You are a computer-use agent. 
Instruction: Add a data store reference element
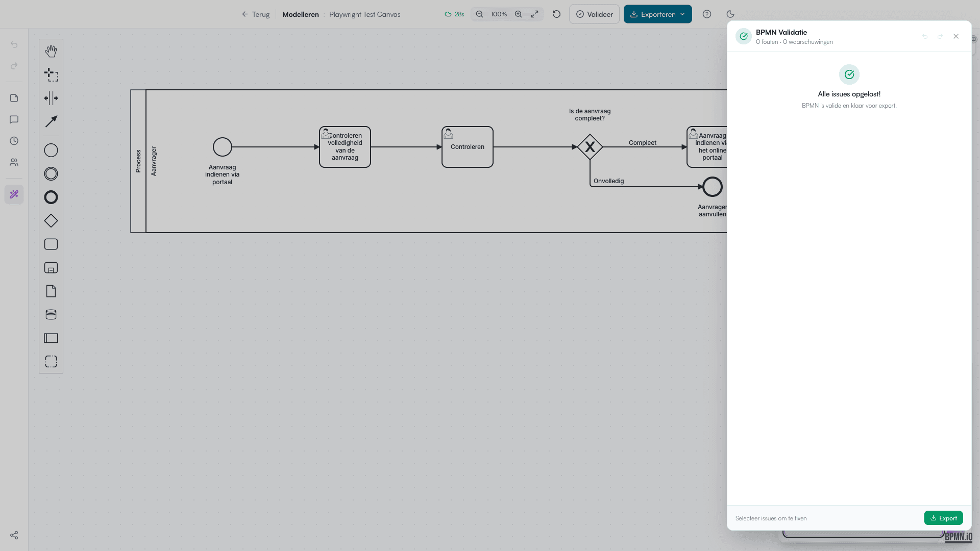pyautogui.click(x=51, y=315)
